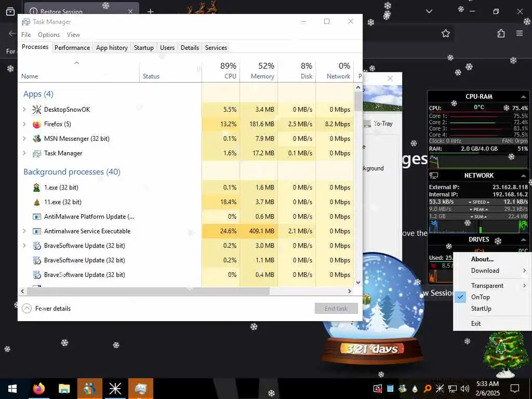This screenshot has height=399, width=532.
Task: Click the horizontal scrollbar right arrow
Action: point(350,291)
